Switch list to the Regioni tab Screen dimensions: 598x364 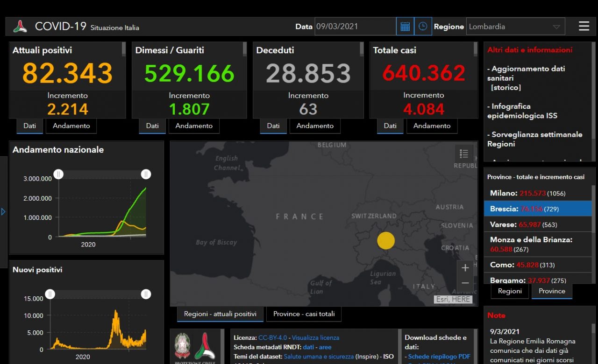click(x=510, y=291)
